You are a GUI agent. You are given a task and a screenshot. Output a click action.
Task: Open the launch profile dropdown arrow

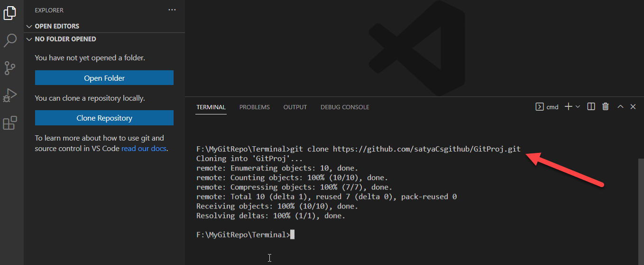578,107
